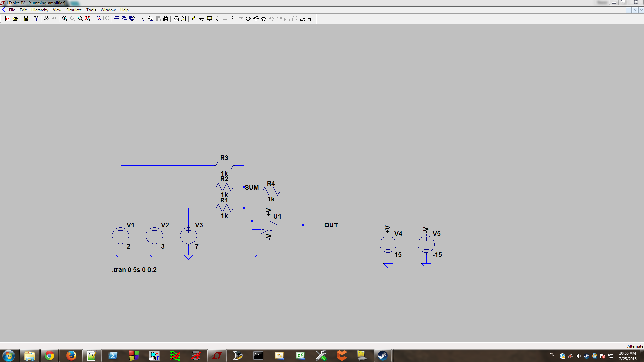Select the Inductor placement tool
Screen dimensions: 644x362
(x=232, y=19)
